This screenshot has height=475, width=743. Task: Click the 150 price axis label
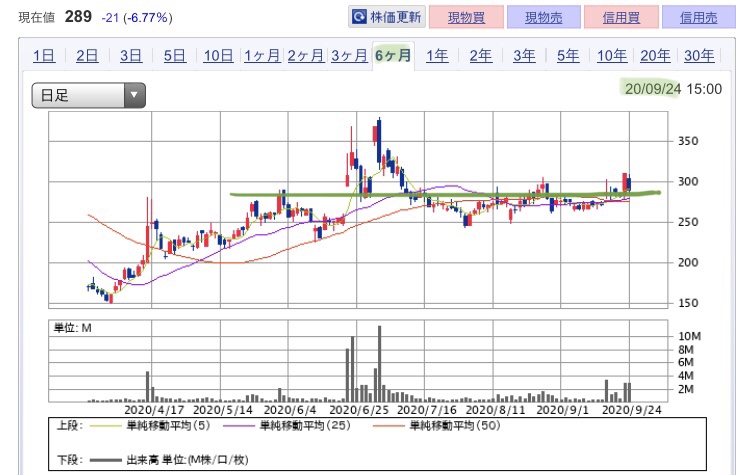[688, 302]
